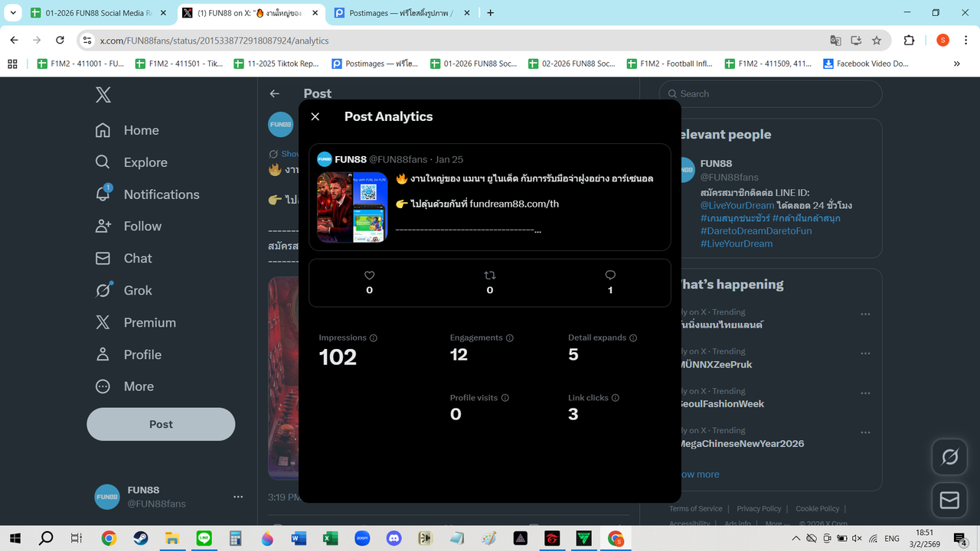The height and width of the screenshot is (551, 980).
Task: Click the repost icon in analytics
Action: (490, 275)
